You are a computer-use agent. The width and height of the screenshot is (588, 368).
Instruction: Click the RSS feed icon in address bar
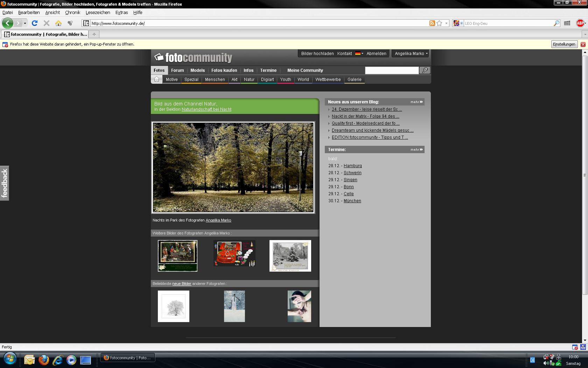tap(432, 23)
